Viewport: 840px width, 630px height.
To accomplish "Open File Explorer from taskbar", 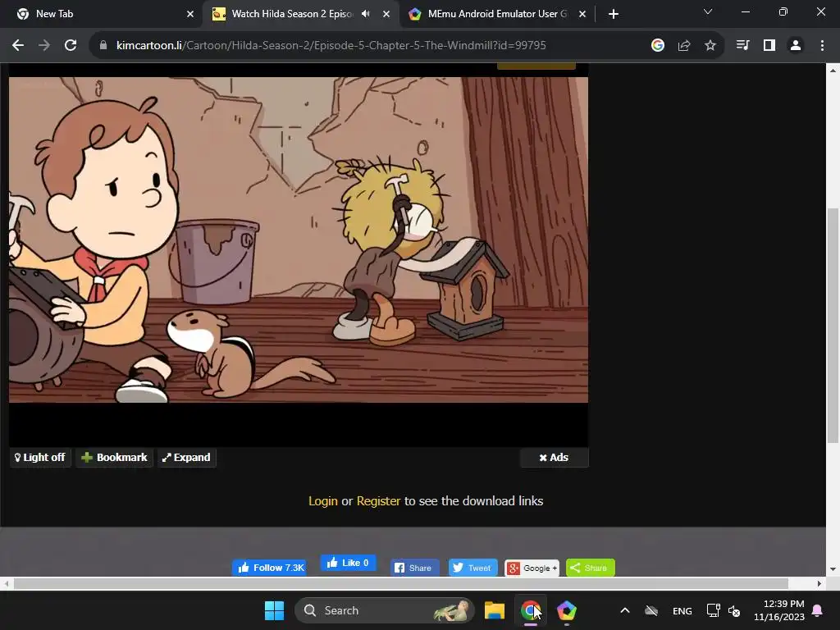I will [x=495, y=610].
